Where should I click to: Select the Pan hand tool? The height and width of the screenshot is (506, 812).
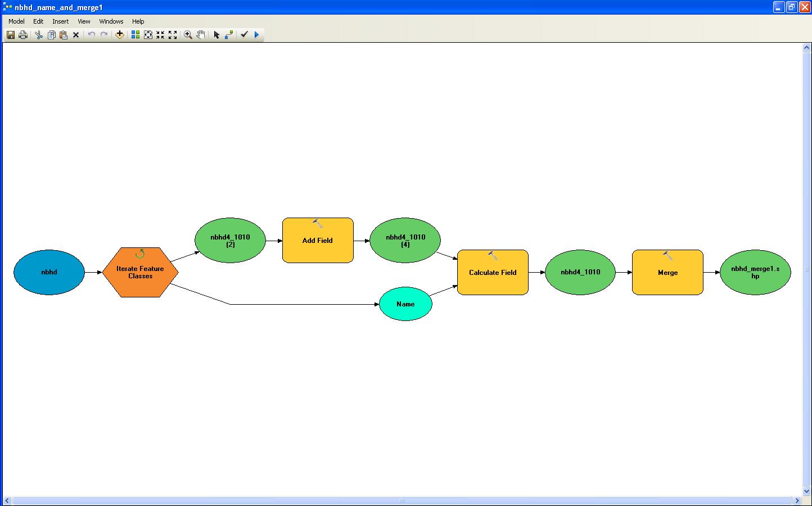[x=201, y=35]
